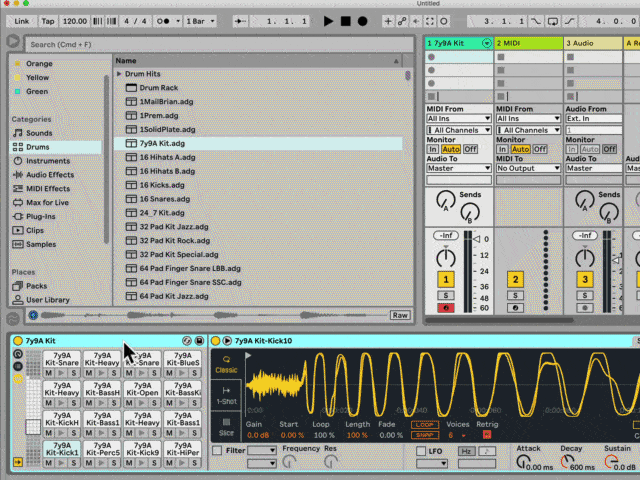This screenshot has width=640, height=480.
Task: Open the 1 Bar quantization menu
Action: (x=200, y=21)
